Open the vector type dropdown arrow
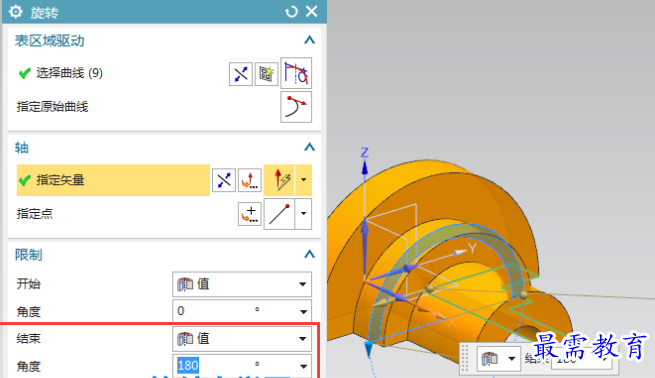Viewport: 655px width, 378px height. point(304,180)
